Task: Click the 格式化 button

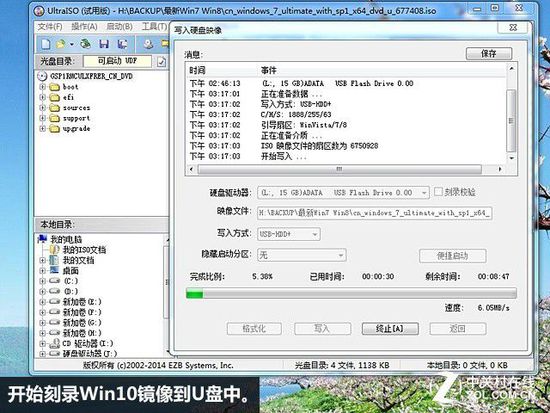Action: (254, 329)
